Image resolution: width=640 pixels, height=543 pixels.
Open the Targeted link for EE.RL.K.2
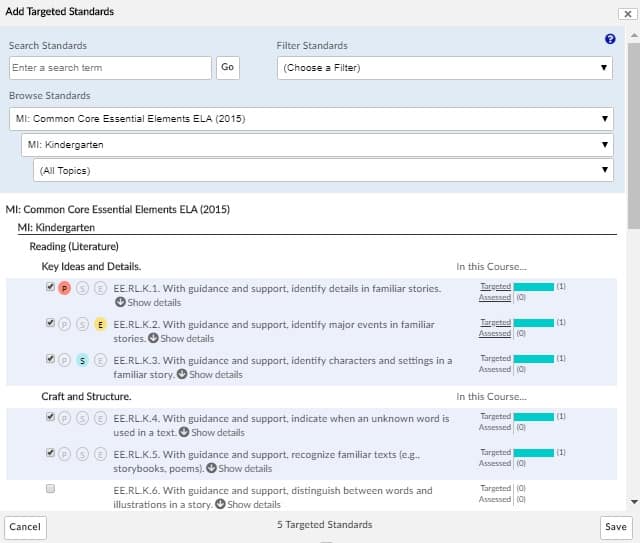[496, 322]
